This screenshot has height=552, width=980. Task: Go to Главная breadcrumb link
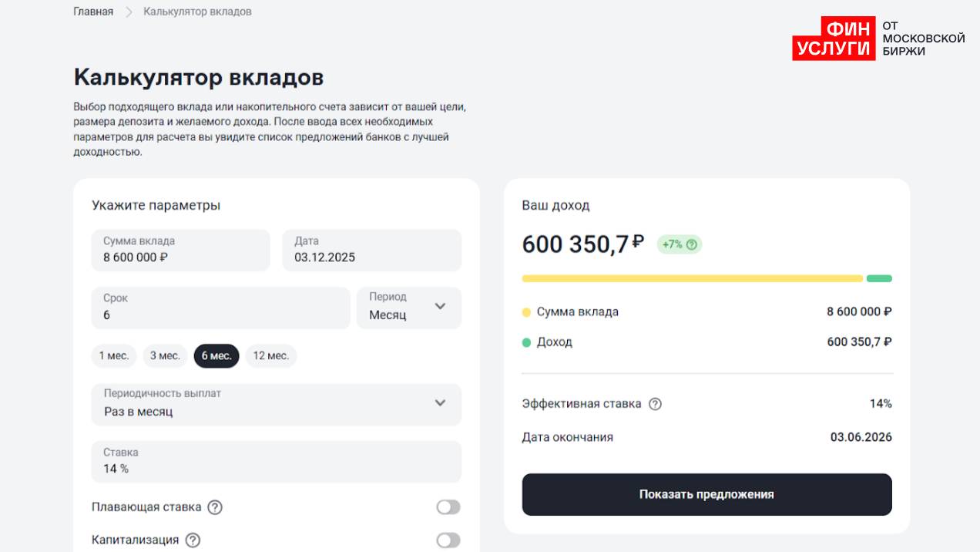pos(93,12)
